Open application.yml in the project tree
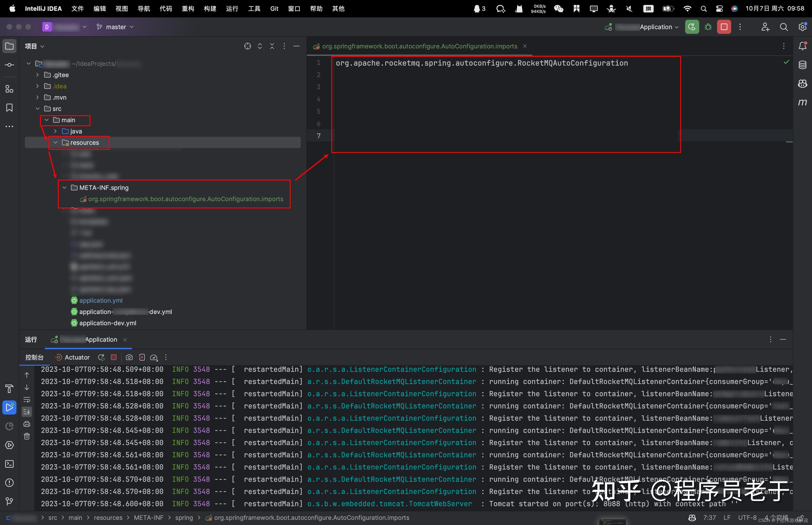Image resolution: width=812 pixels, height=525 pixels. pos(101,300)
